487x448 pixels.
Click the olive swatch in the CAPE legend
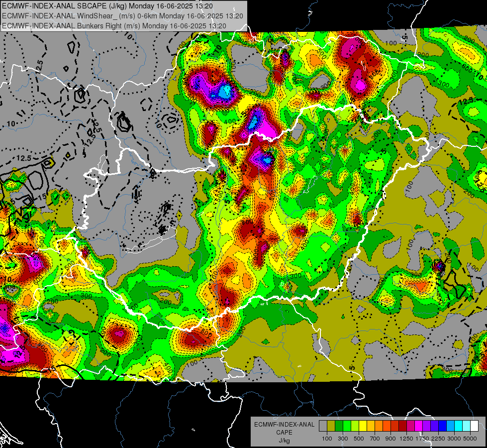click(331, 426)
